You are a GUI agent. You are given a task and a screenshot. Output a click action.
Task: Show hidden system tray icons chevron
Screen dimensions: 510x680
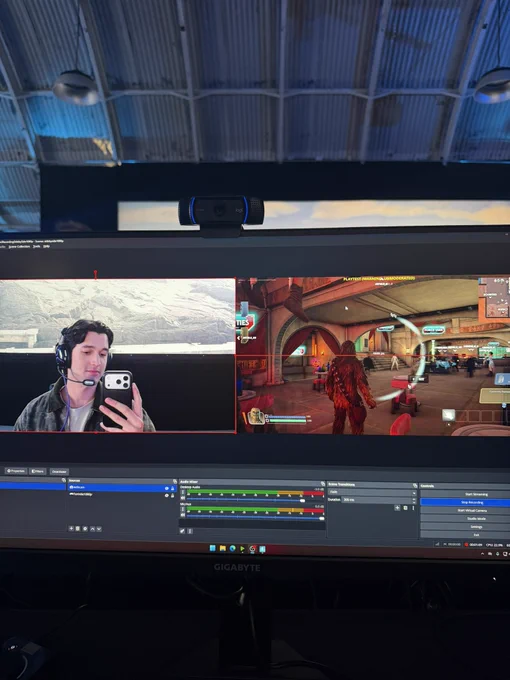pos(482,554)
